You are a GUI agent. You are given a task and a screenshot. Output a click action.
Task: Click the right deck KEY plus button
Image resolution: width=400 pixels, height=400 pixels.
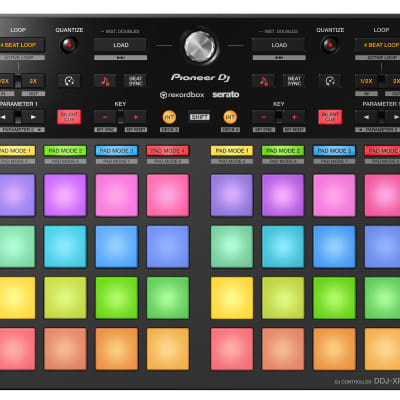(x=294, y=117)
